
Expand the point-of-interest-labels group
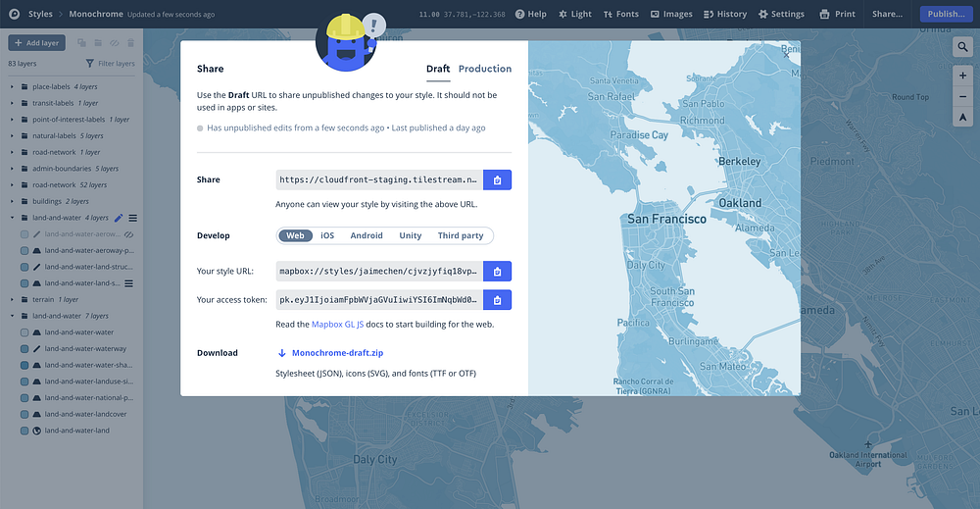(12, 120)
